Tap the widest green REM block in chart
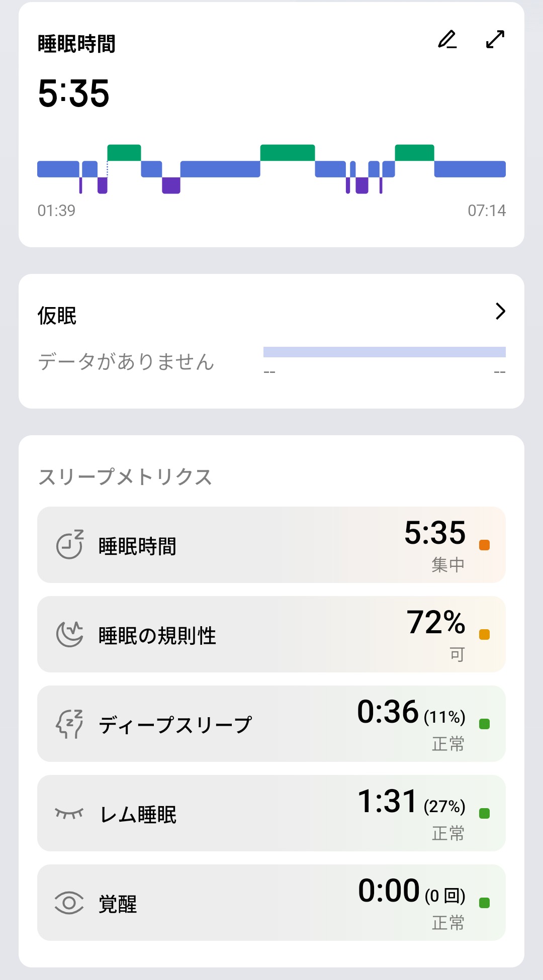Screen dimensions: 543x980 point(288,153)
